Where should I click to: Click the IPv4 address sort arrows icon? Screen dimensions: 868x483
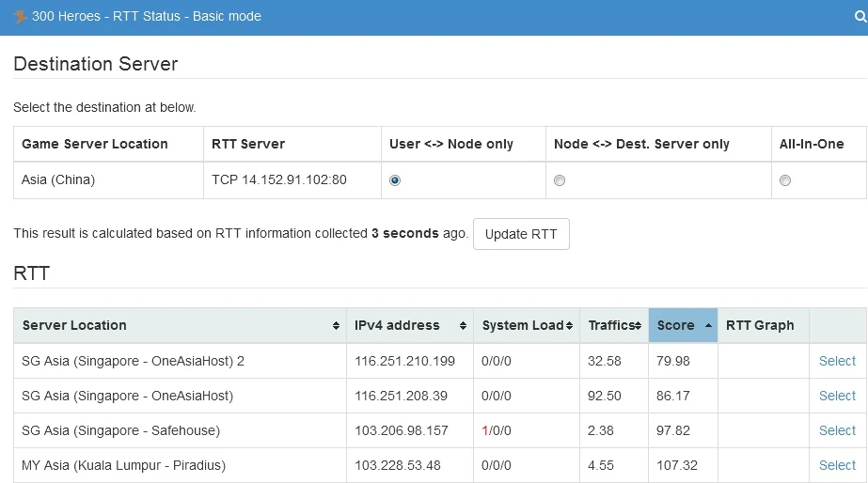463,326
